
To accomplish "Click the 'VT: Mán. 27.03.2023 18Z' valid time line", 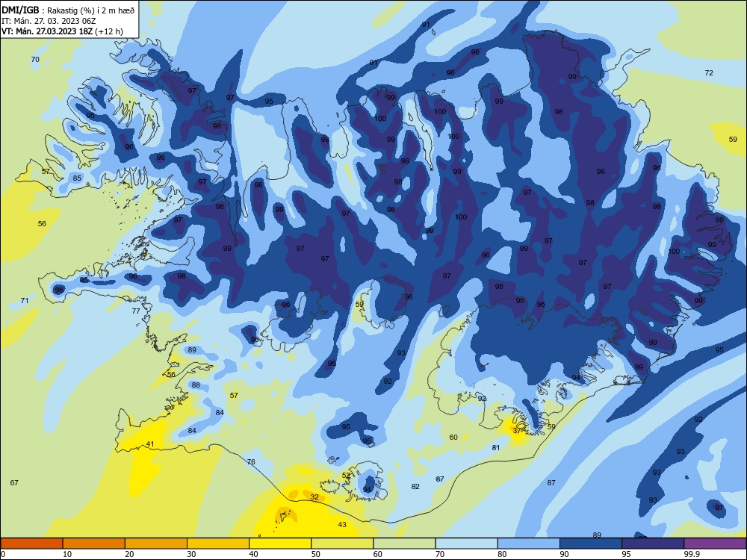I will click(x=62, y=31).
